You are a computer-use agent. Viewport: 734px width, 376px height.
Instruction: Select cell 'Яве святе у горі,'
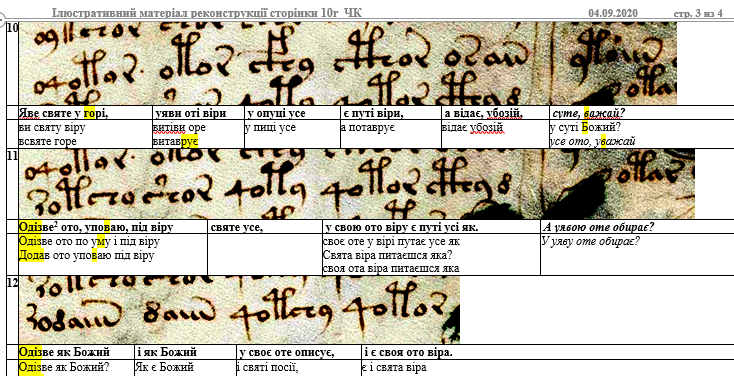click(x=86, y=113)
